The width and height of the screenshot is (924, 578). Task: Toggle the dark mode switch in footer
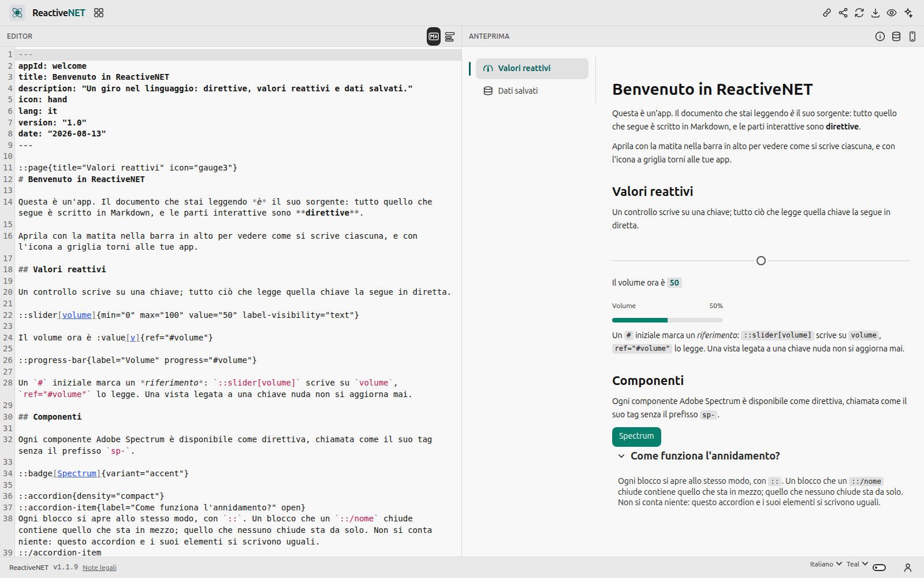pos(880,568)
